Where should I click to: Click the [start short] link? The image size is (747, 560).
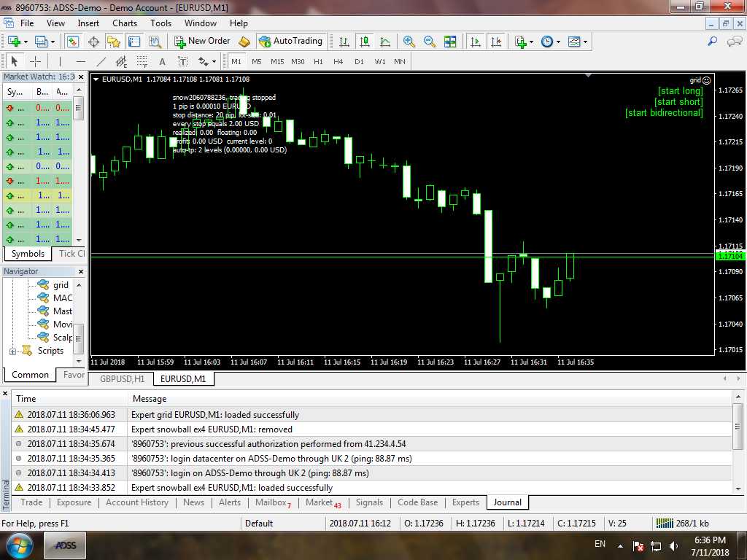coord(679,102)
